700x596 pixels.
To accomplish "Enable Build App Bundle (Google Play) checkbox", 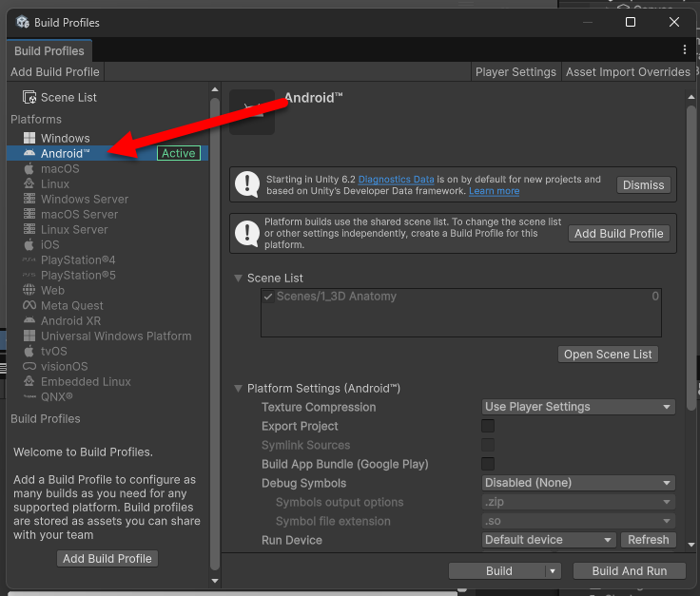I will click(x=488, y=464).
